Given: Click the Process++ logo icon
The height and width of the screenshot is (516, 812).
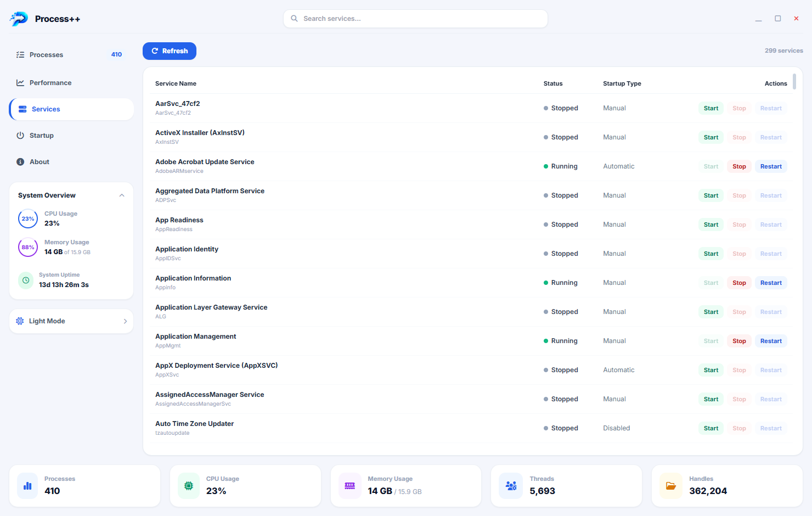Looking at the screenshot, I should point(19,19).
